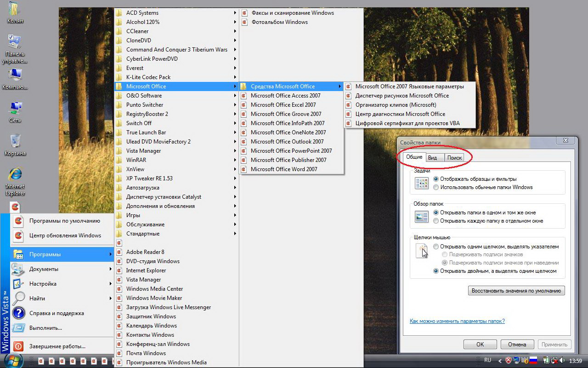Screen dimensions: 588x368
Task: Click the Выполнить... run icon
Action: [18, 328]
